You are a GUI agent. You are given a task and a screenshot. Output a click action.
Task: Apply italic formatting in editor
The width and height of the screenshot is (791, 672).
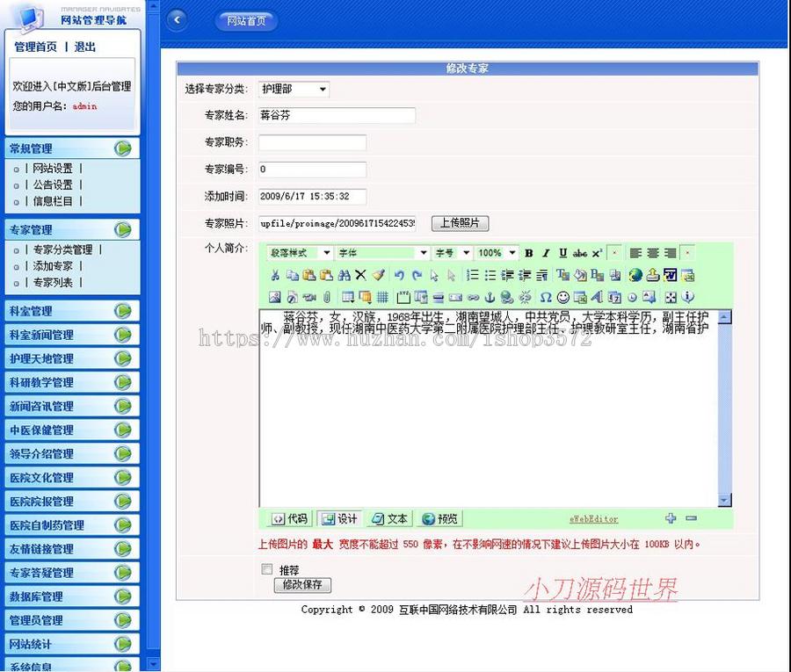click(546, 253)
